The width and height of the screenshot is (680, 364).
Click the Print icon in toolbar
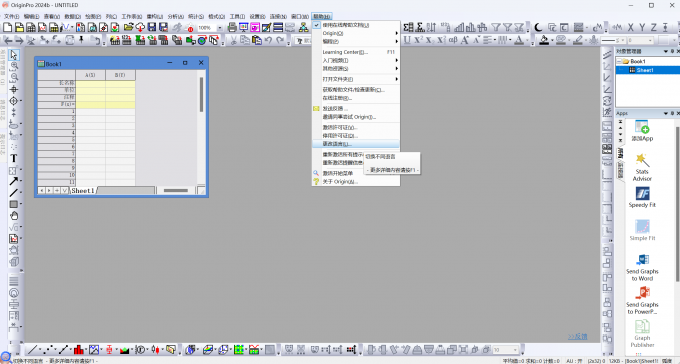pyautogui.click(x=232, y=27)
